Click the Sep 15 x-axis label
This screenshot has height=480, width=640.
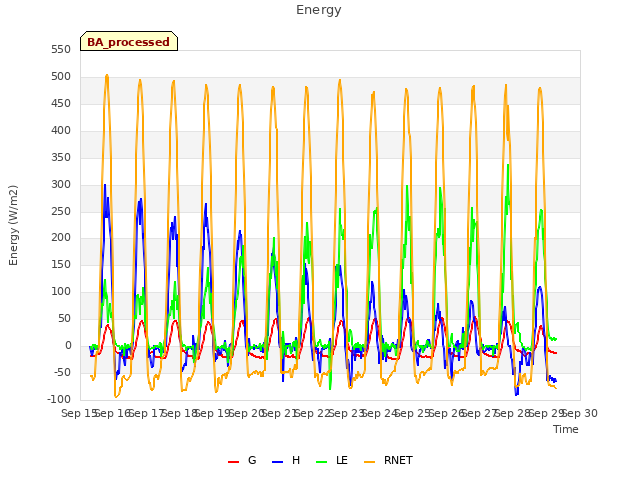tap(79, 413)
